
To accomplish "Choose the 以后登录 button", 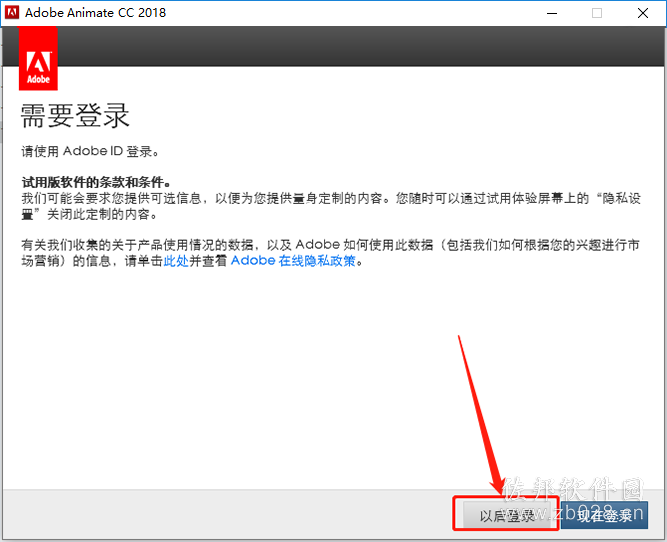I will click(507, 516).
